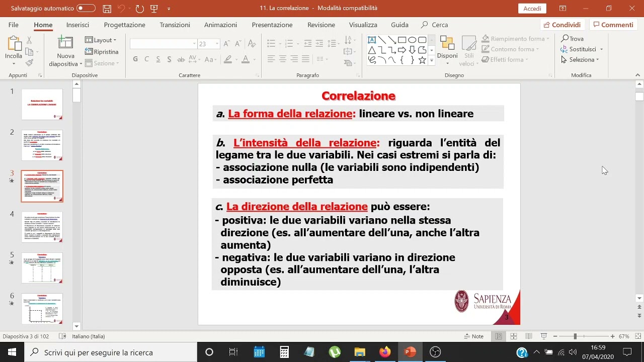Expand the Sezione dropdown

click(x=102, y=63)
